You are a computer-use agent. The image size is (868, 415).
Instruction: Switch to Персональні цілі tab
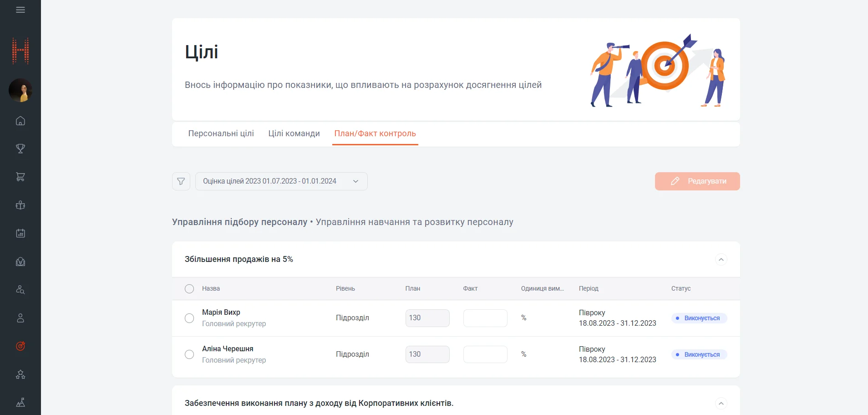pos(221,133)
